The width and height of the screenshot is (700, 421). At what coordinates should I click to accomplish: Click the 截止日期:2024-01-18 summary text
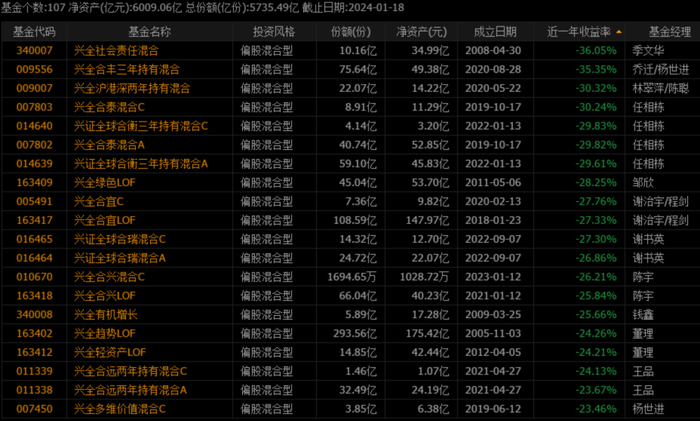(353, 8)
